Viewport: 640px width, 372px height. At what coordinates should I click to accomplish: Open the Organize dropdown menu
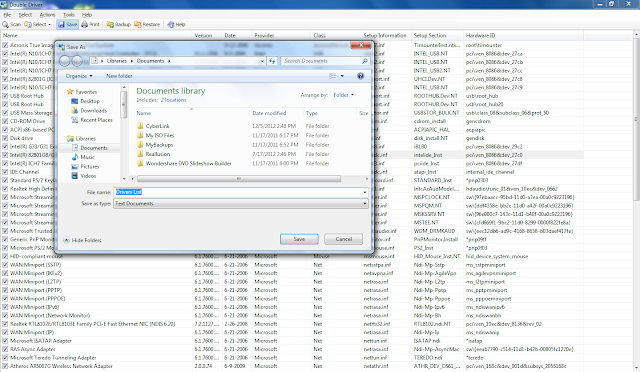[79, 76]
